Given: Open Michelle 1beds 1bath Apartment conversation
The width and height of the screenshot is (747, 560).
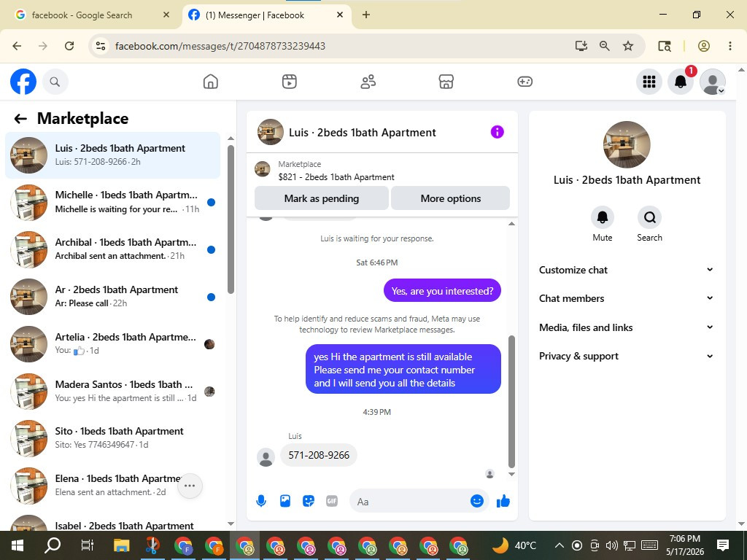Looking at the screenshot, I should [x=113, y=203].
